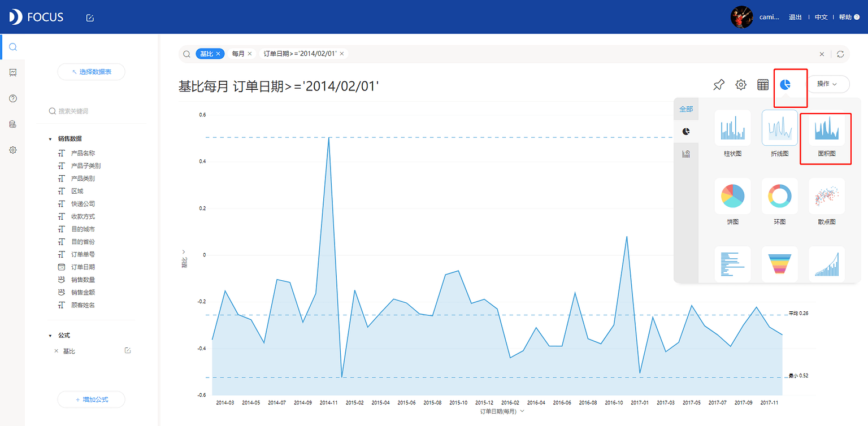Select the funnel chart type
The height and width of the screenshot is (426, 868).
pos(780,264)
